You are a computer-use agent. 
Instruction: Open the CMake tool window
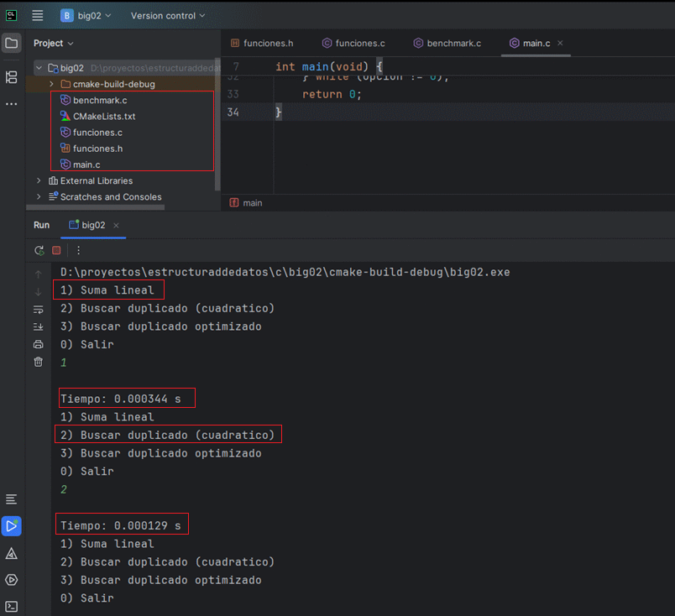[x=11, y=553]
